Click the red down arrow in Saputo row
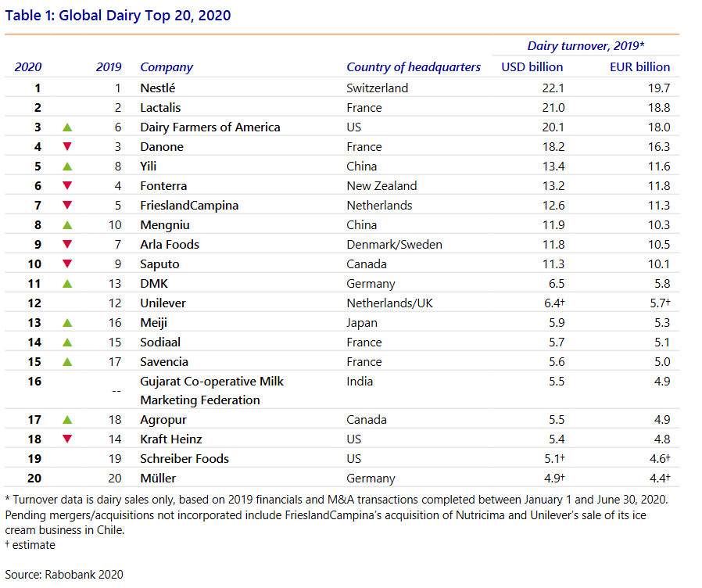Viewport: 702px width, 588px height. pyautogui.click(x=67, y=264)
